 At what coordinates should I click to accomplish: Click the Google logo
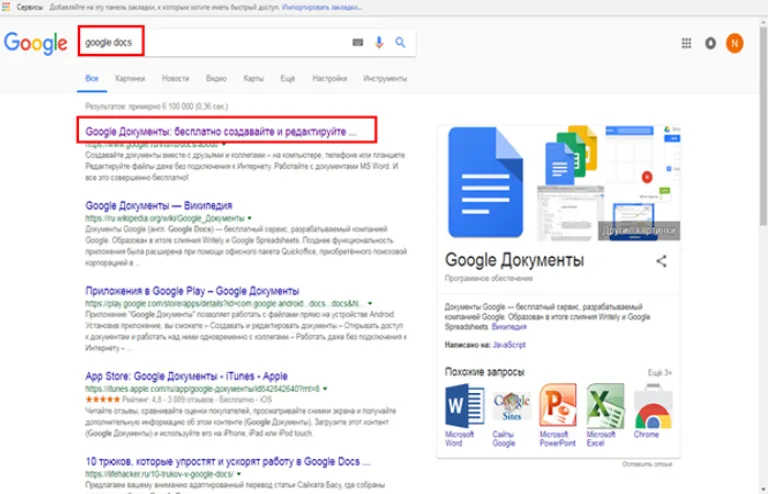[35, 43]
